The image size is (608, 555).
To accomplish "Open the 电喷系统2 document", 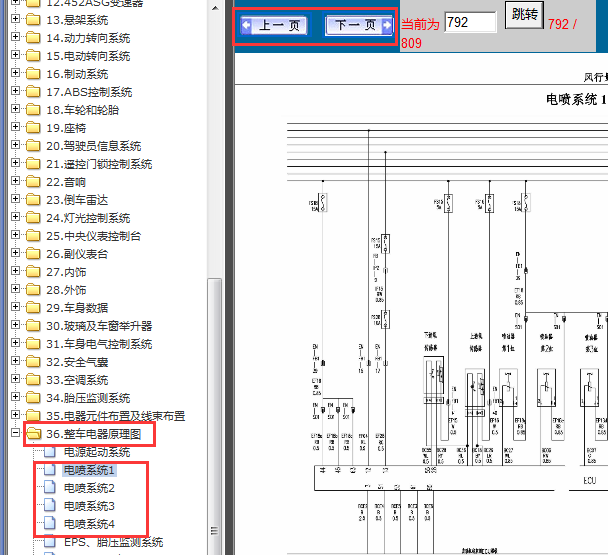I will pos(89,488).
